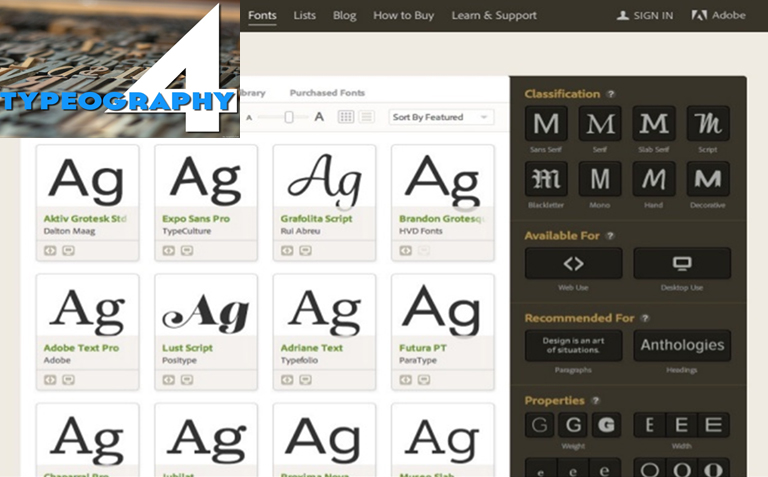
Task: Click desktop icon on Adobe Text Pro card
Action: click(68, 380)
